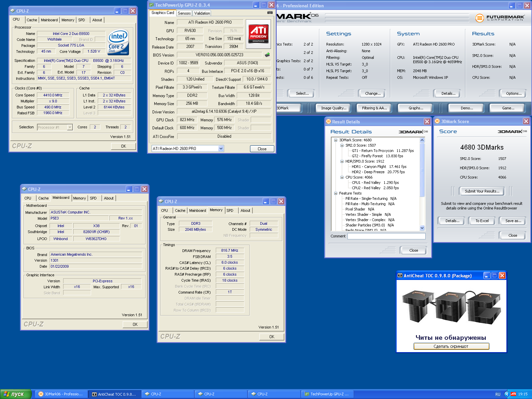Switch to 3DMark06 taskbar button
The width and height of the screenshot is (532, 399).
62,394
